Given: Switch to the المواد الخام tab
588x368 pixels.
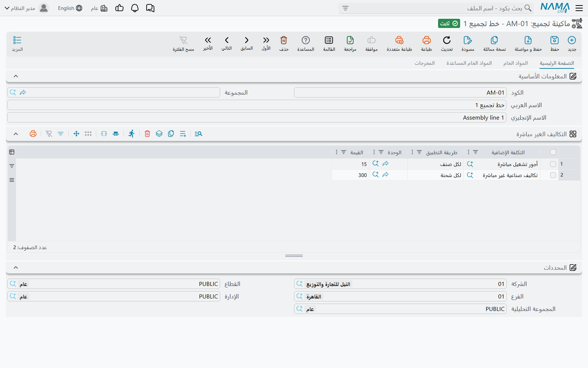Looking at the screenshot, I should (516, 63).
